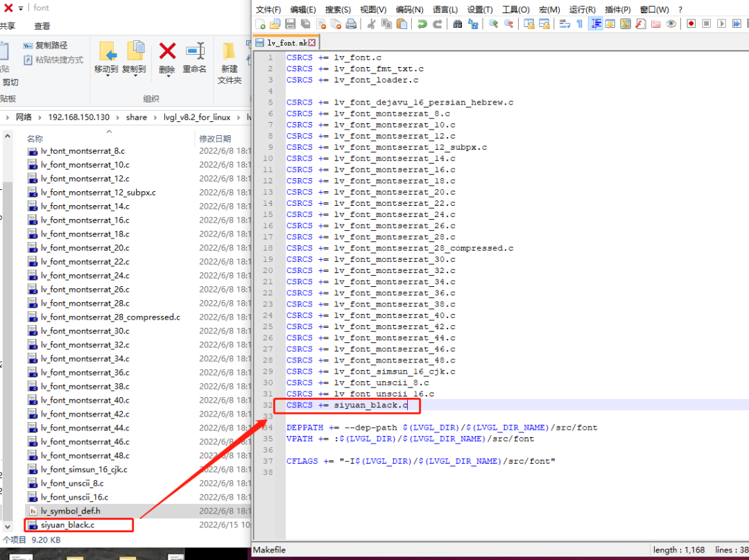
Task: Save the lv_font.mk file via toolbar
Action: point(290,24)
